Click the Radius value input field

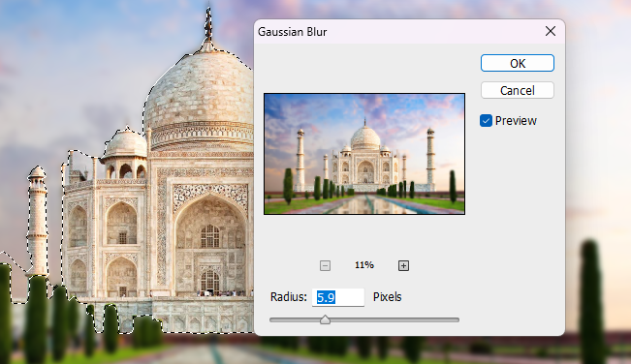pyautogui.click(x=338, y=297)
